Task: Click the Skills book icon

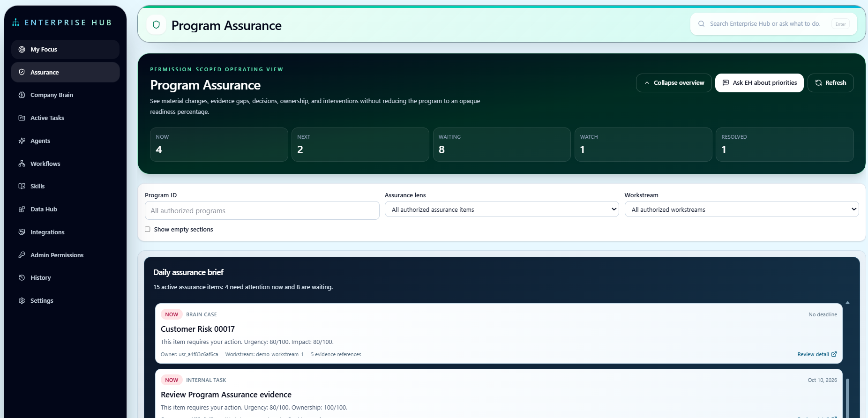Action: tap(22, 186)
